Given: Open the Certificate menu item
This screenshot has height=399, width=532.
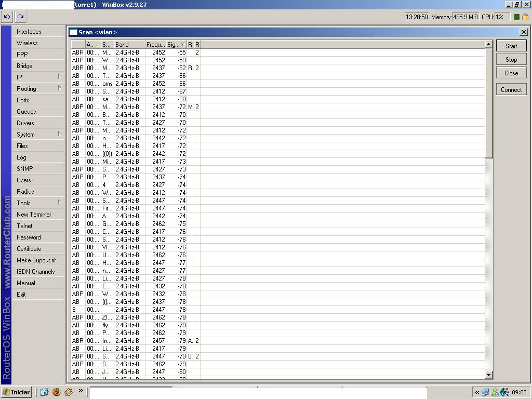Looking at the screenshot, I should 38,249.
